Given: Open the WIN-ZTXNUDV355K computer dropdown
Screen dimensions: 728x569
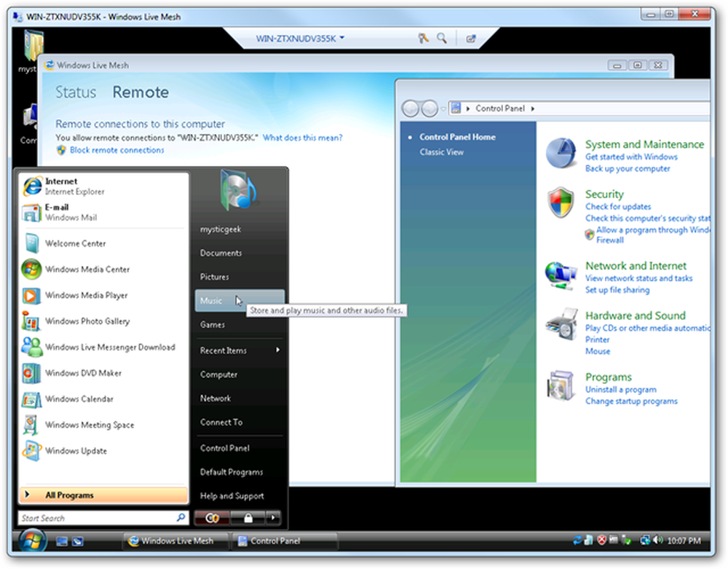Looking at the screenshot, I should click(x=300, y=38).
